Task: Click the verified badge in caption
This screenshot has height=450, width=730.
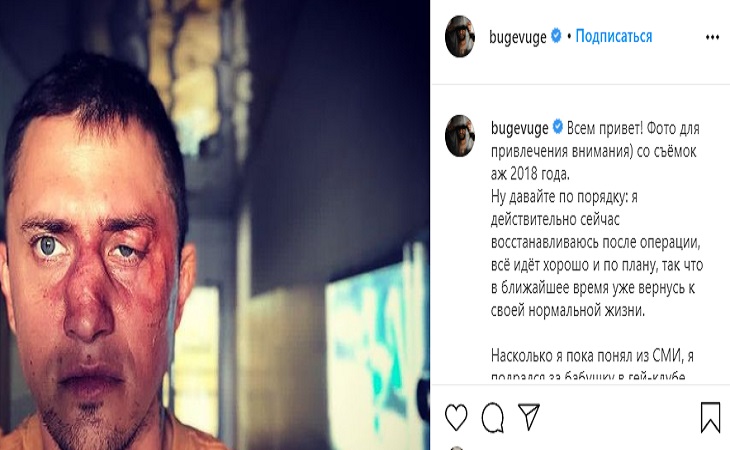Action: point(558,127)
